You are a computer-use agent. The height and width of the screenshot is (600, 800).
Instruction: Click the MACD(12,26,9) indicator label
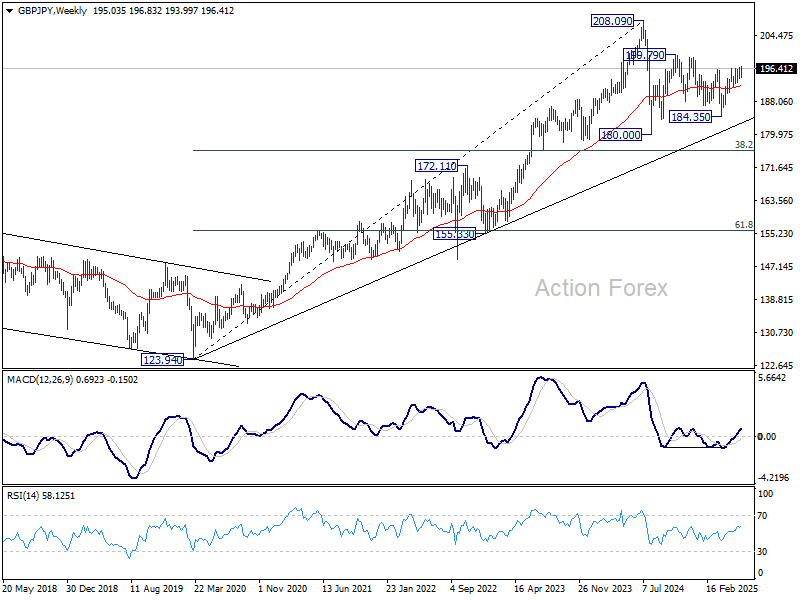coord(40,380)
